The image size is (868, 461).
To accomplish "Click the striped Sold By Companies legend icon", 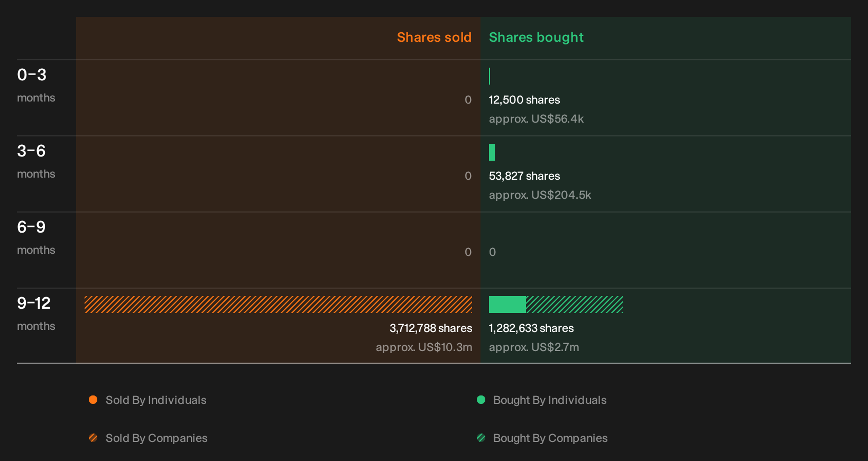I will click(93, 438).
